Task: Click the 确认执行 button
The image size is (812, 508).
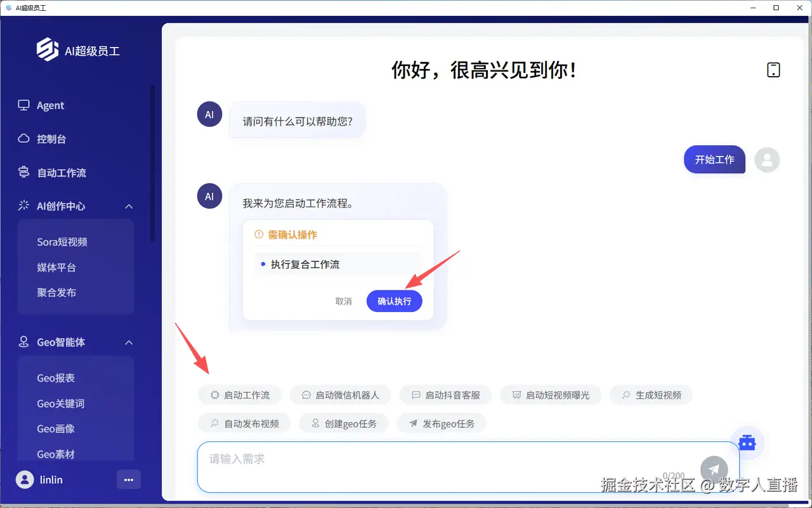Action: coord(394,301)
